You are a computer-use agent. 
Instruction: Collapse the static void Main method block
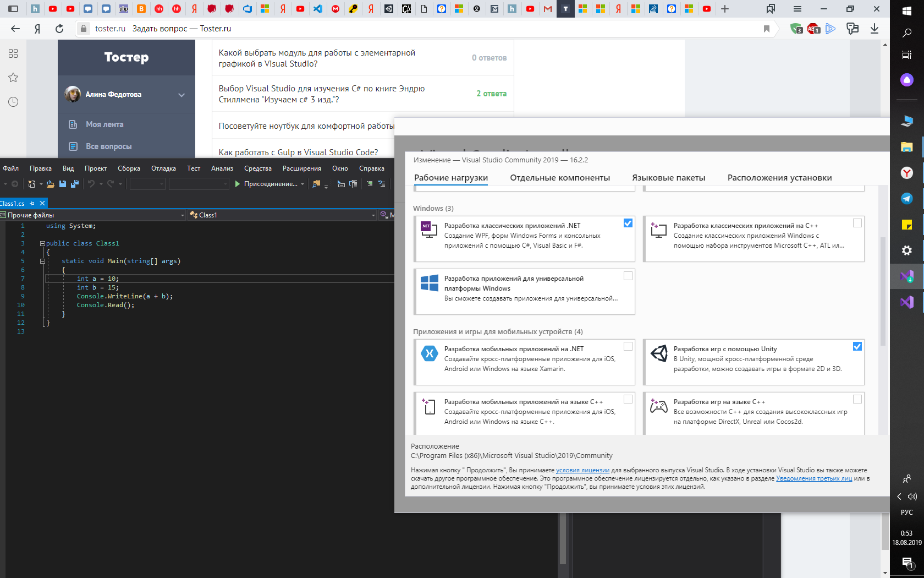(42, 261)
